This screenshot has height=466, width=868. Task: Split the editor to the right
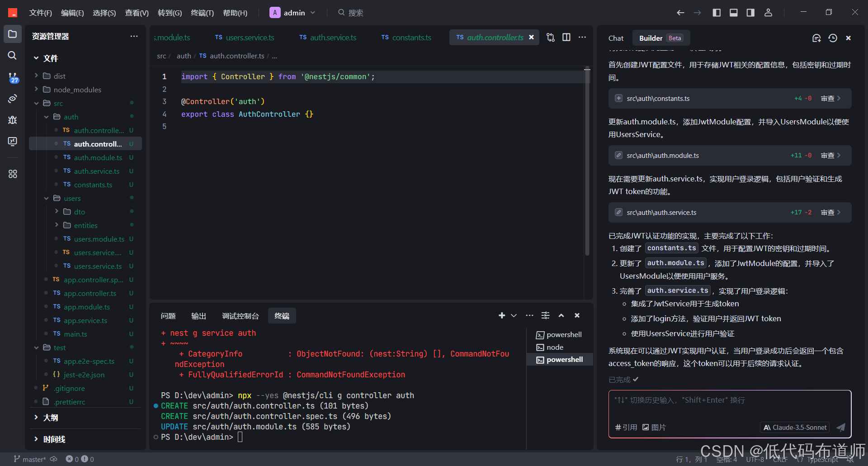click(566, 37)
